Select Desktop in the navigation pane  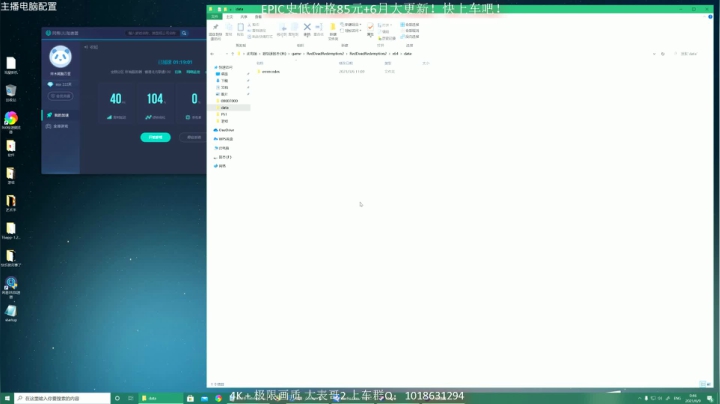coord(224,74)
